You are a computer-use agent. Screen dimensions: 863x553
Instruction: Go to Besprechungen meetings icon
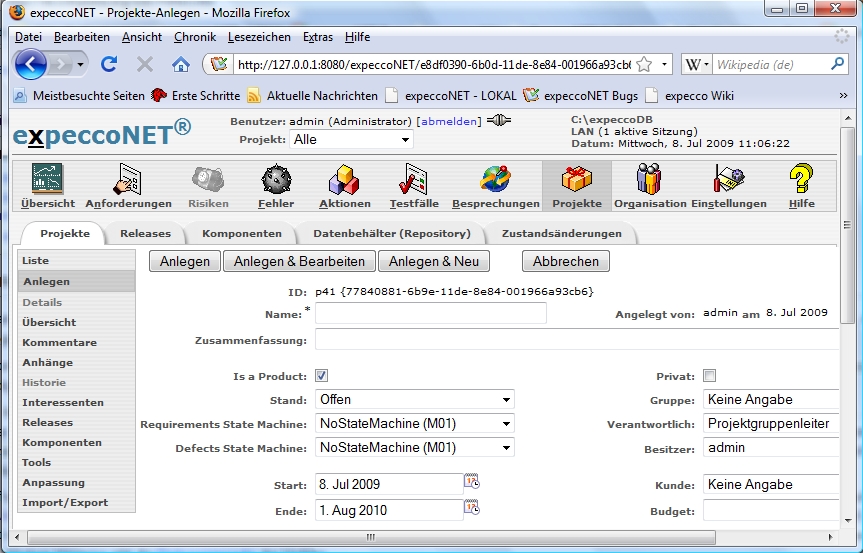coord(495,180)
